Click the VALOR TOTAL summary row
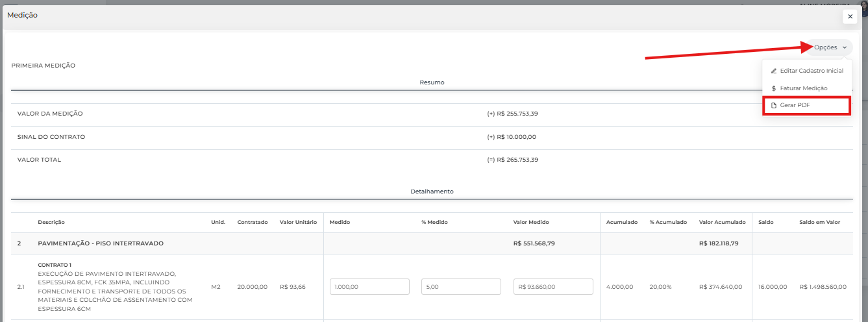868x322 pixels. tap(40, 160)
